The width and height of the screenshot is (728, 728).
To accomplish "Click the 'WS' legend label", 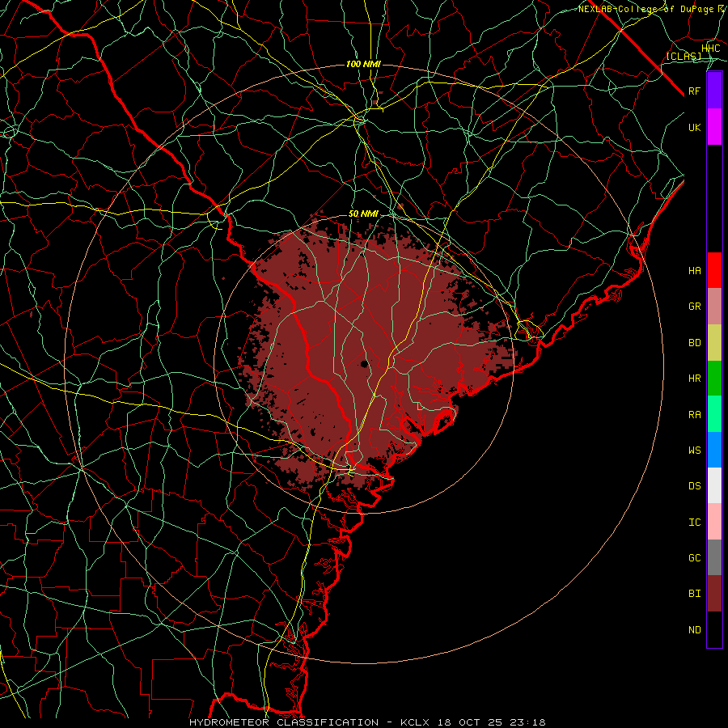I will coord(694,451).
